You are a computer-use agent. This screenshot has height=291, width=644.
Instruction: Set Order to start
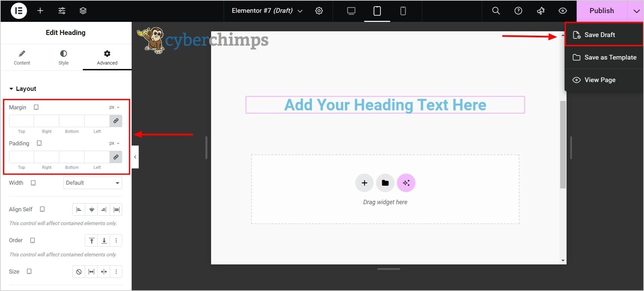point(91,241)
